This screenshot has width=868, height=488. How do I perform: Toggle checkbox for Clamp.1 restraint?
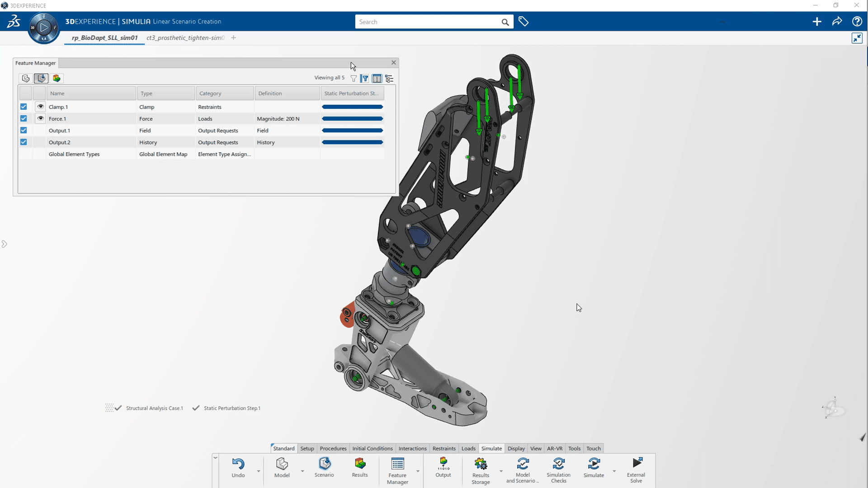click(x=23, y=106)
